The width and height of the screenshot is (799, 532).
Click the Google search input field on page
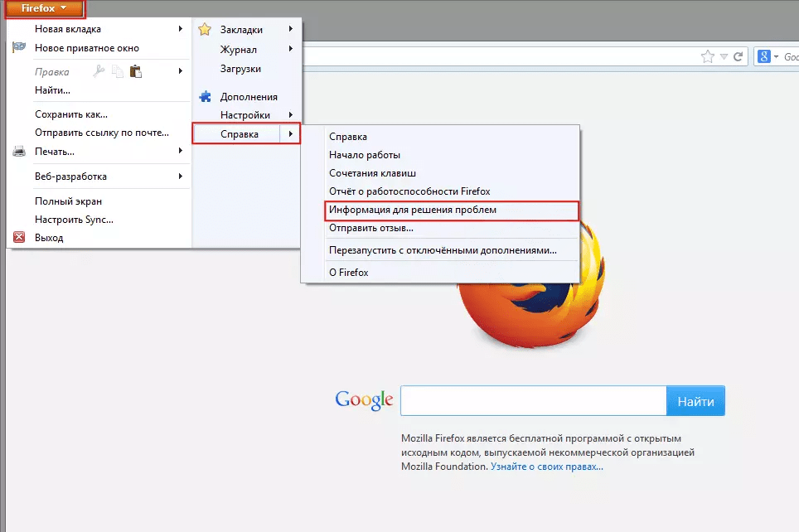click(x=533, y=401)
